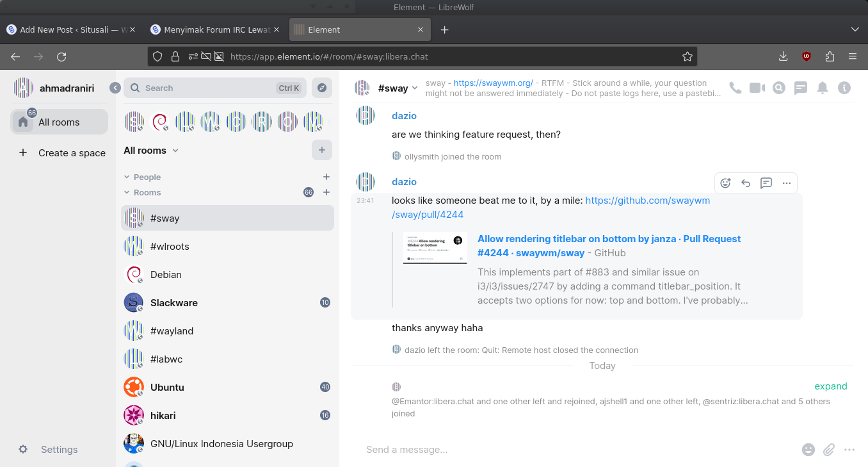List all browser tabs chevron
Screen dimensions: 868x467
(855, 29)
